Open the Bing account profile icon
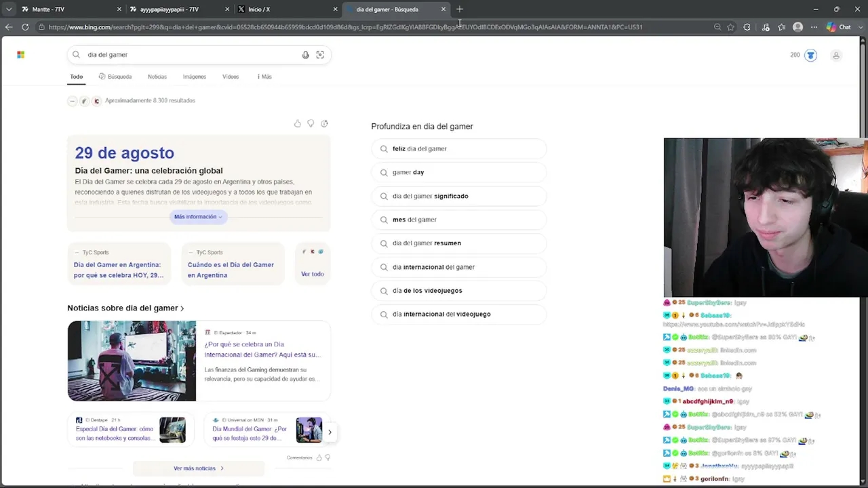 [836, 56]
